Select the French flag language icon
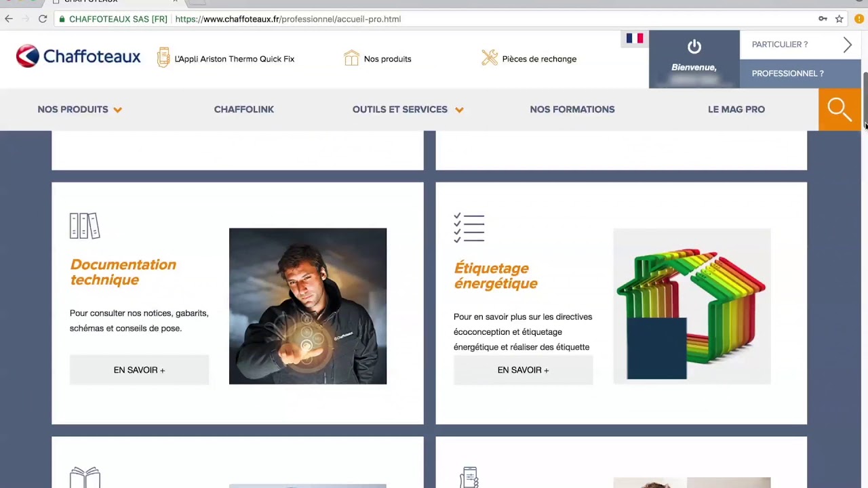Image resolution: width=868 pixels, height=488 pixels. tap(635, 39)
